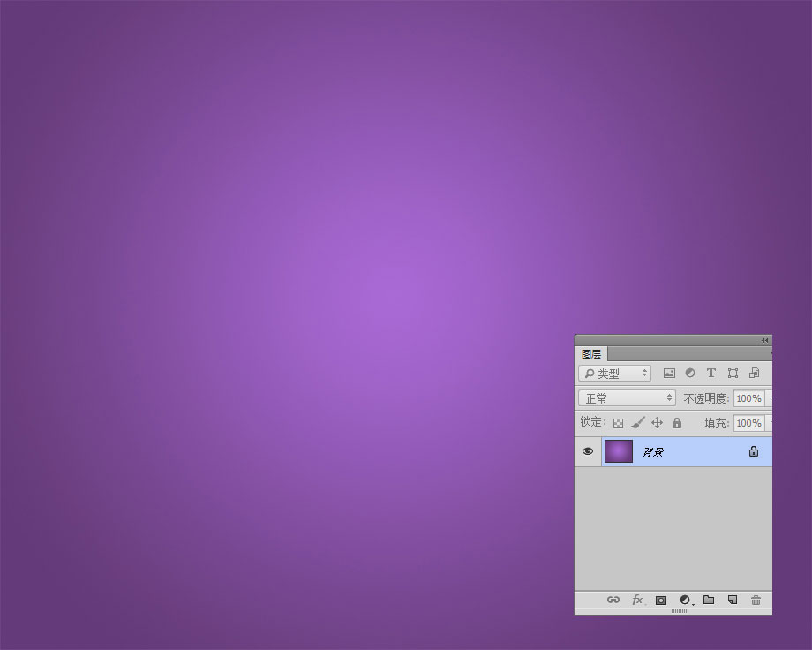The height and width of the screenshot is (650, 812).
Task: Create new fill or adjustment layer
Action: (x=685, y=600)
